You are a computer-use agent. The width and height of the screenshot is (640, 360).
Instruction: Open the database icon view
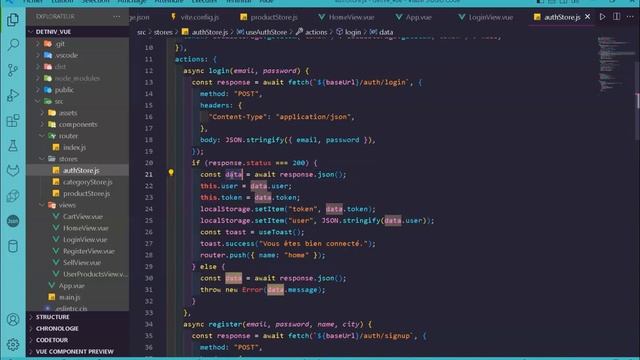click(13, 246)
